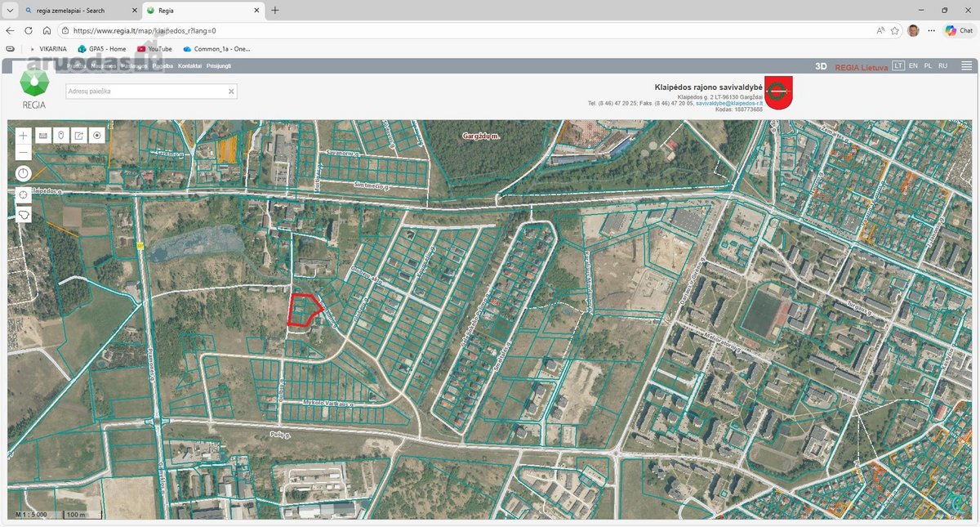This screenshot has width=980, height=527.
Task: Open the YouTube bookmark
Action: [154, 49]
